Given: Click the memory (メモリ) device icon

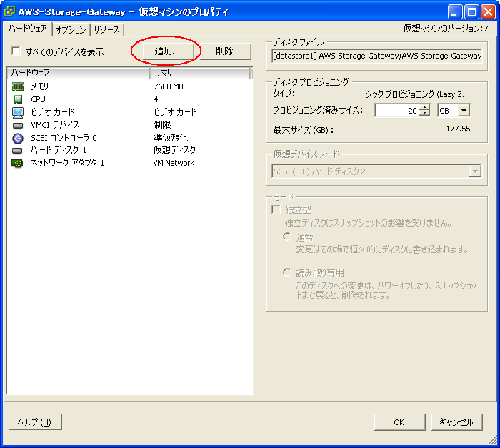Looking at the screenshot, I should point(18,86).
